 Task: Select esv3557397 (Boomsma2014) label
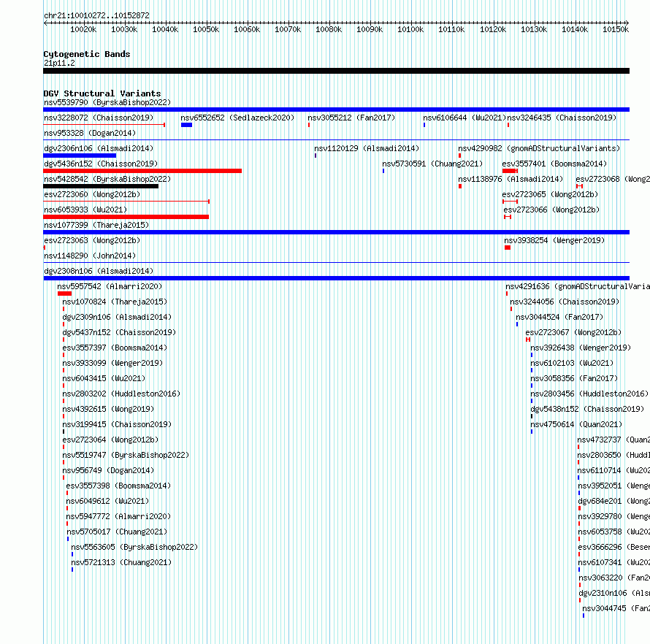pyautogui.click(x=115, y=348)
